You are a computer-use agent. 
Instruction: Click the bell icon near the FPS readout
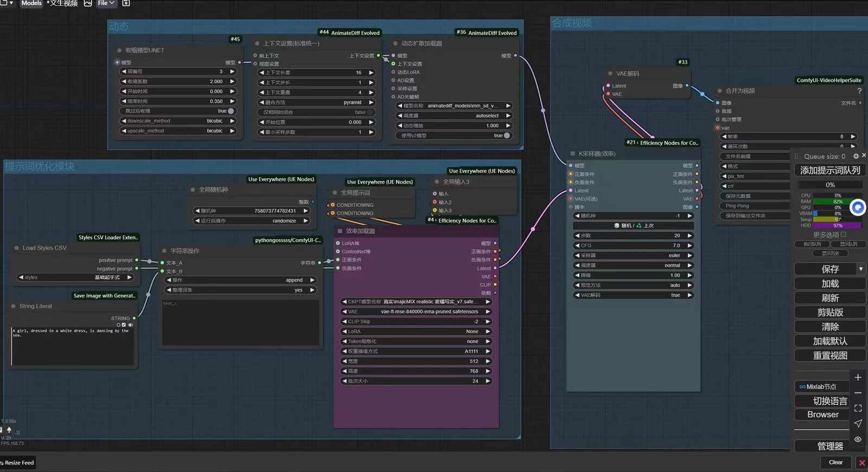pos(9,430)
